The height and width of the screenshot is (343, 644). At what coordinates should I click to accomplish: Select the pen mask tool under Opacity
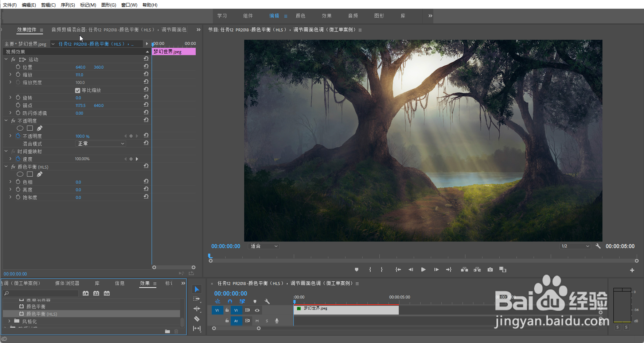[x=40, y=128]
